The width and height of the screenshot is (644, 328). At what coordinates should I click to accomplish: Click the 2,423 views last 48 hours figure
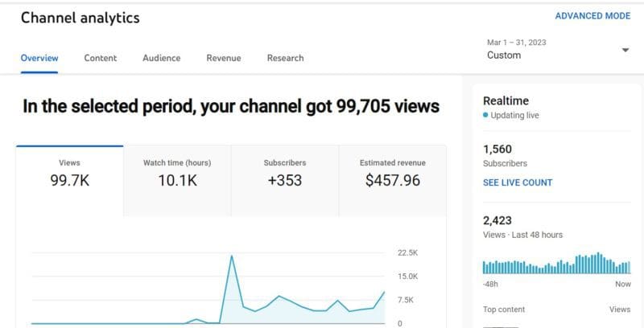click(497, 220)
